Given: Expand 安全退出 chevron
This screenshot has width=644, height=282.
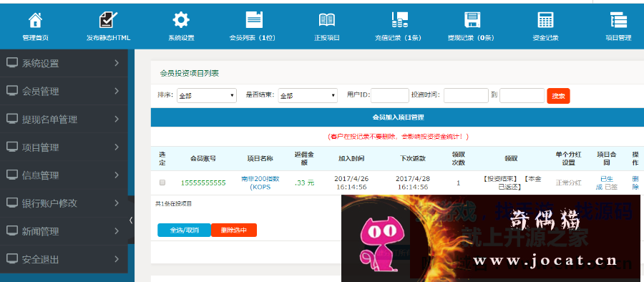Looking at the screenshot, I should (x=117, y=258).
